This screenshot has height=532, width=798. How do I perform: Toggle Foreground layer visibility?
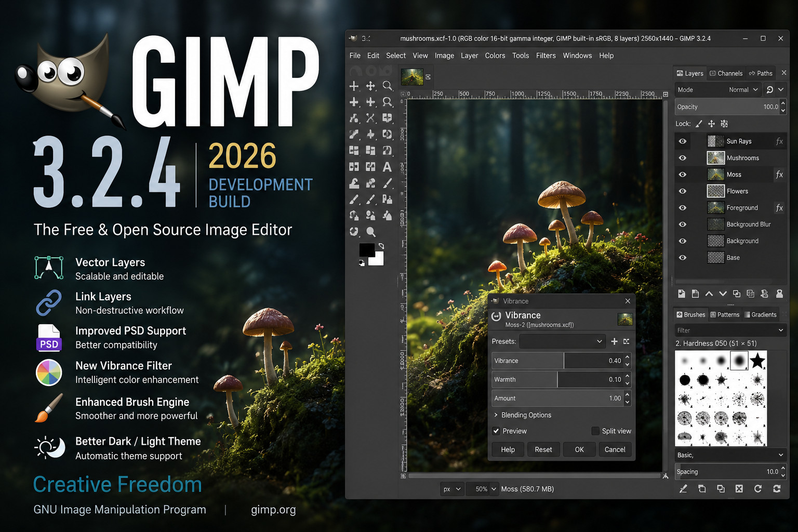pos(683,208)
